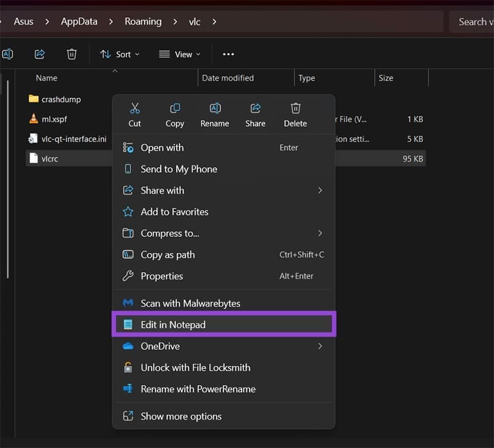Open the Sort dropdown

pyautogui.click(x=120, y=54)
